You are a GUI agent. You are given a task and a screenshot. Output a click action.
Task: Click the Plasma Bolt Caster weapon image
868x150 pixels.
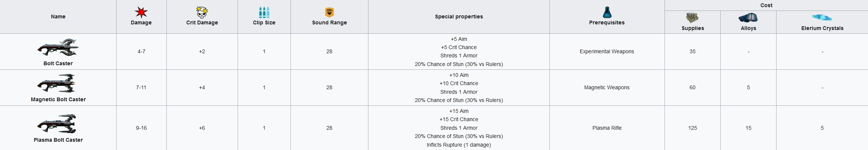(58, 124)
